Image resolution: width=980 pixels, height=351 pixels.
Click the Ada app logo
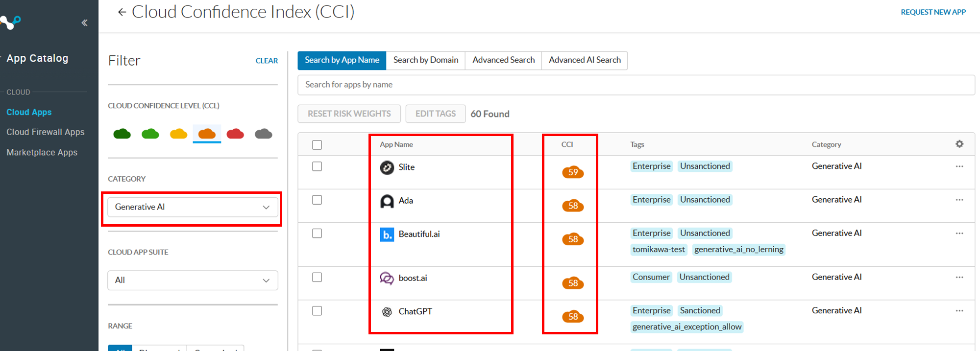click(x=387, y=201)
